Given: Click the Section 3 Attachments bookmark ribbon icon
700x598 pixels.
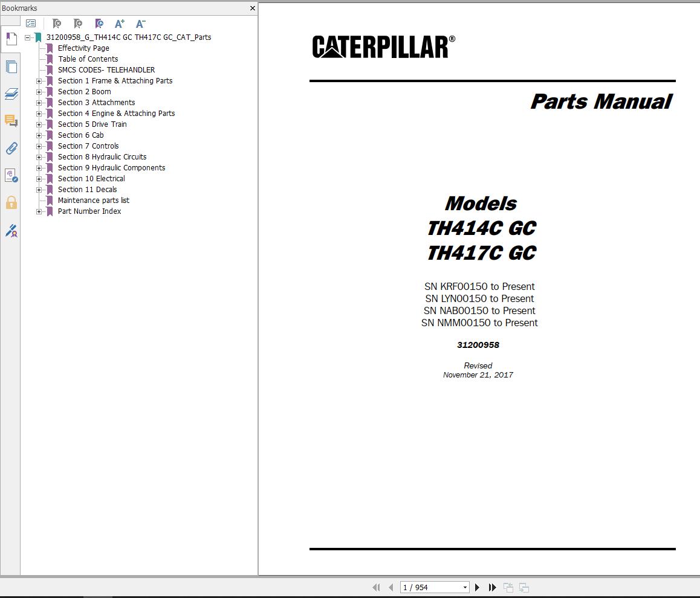Looking at the screenshot, I should click(x=50, y=103).
